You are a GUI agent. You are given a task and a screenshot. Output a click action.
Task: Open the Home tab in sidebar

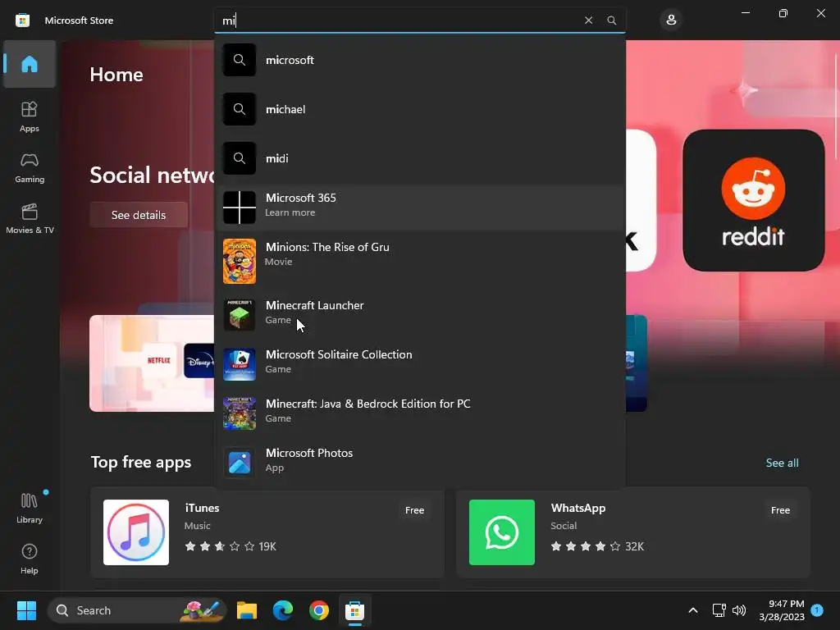30,64
